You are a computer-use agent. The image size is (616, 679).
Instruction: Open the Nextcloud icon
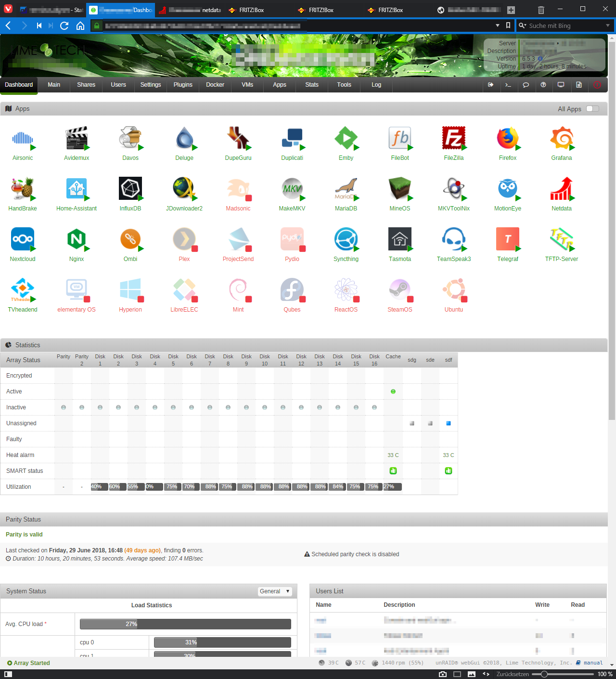click(23, 240)
